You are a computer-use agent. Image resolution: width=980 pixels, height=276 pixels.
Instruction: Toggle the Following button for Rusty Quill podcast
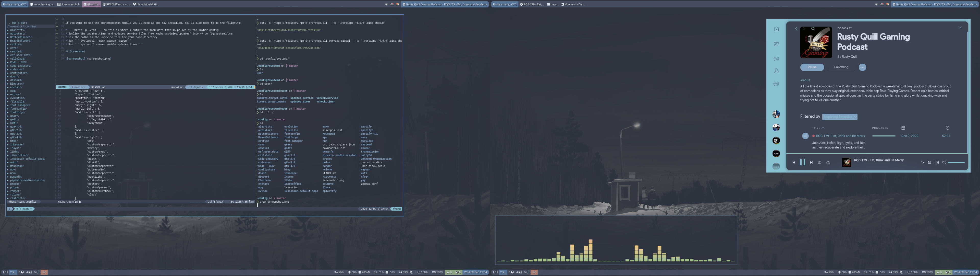click(x=841, y=67)
